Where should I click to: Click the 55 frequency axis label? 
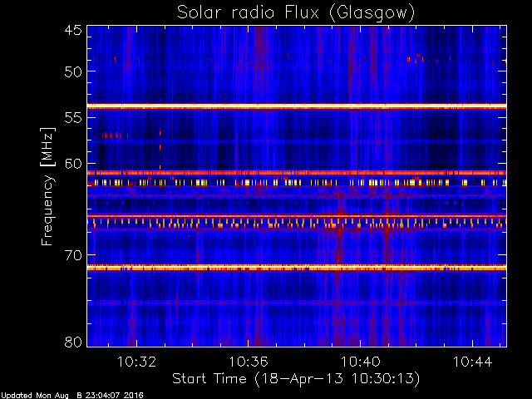pos(73,118)
